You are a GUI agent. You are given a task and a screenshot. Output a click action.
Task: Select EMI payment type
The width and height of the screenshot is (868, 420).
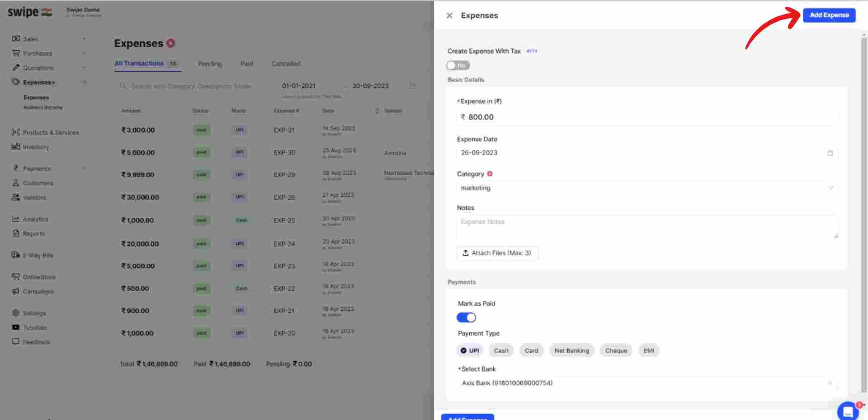(x=649, y=350)
